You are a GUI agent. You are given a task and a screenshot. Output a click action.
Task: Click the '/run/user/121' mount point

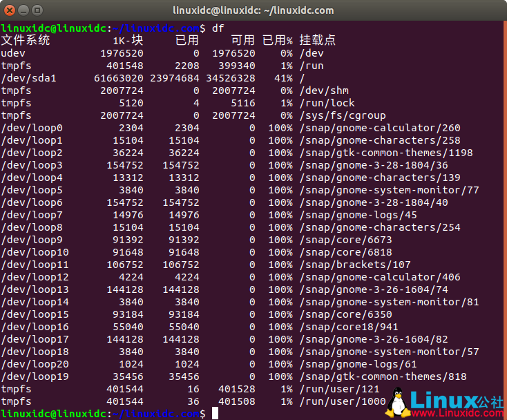click(340, 389)
